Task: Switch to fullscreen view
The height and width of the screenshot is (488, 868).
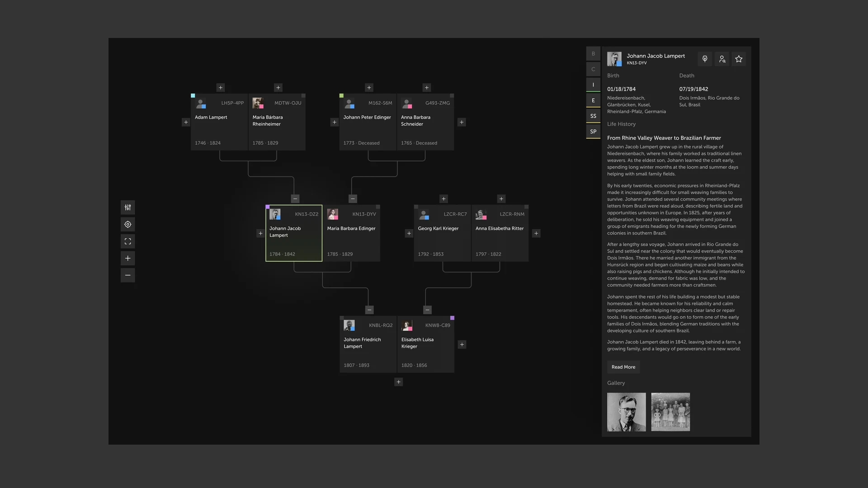Action: 128,241
